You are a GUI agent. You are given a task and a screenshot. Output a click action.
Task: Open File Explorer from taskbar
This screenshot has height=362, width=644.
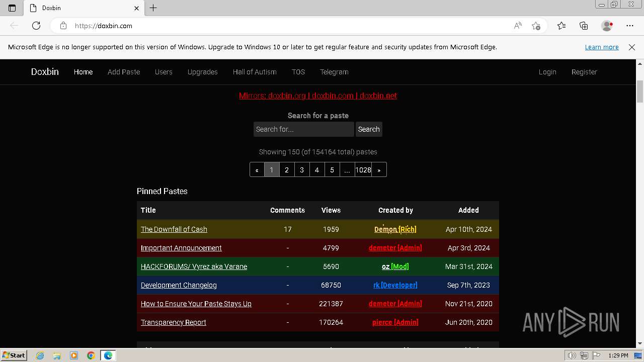pos(57,355)
